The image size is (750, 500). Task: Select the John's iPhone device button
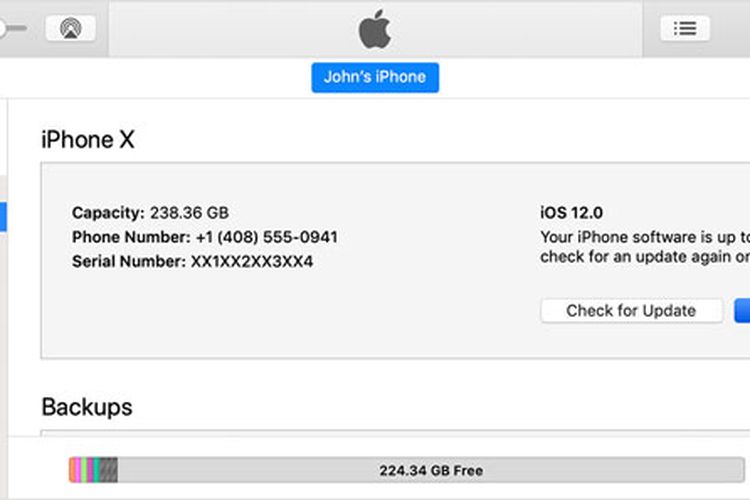coord(375,77)
